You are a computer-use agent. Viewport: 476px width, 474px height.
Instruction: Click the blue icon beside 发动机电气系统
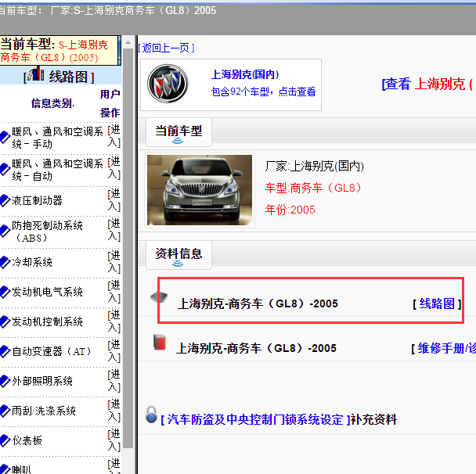[x=5, y=292]
